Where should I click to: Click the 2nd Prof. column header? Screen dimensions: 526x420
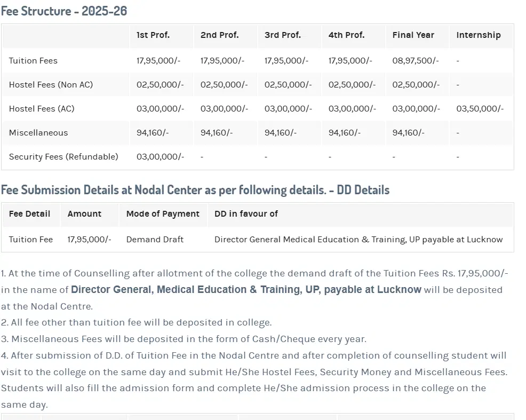(219, 35)
